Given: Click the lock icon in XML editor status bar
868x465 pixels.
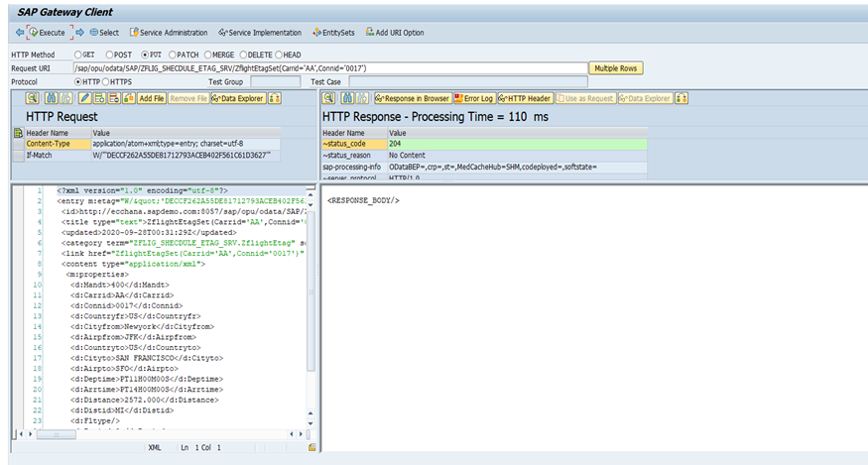Looking at the screenshot, I should coord(312,447).
